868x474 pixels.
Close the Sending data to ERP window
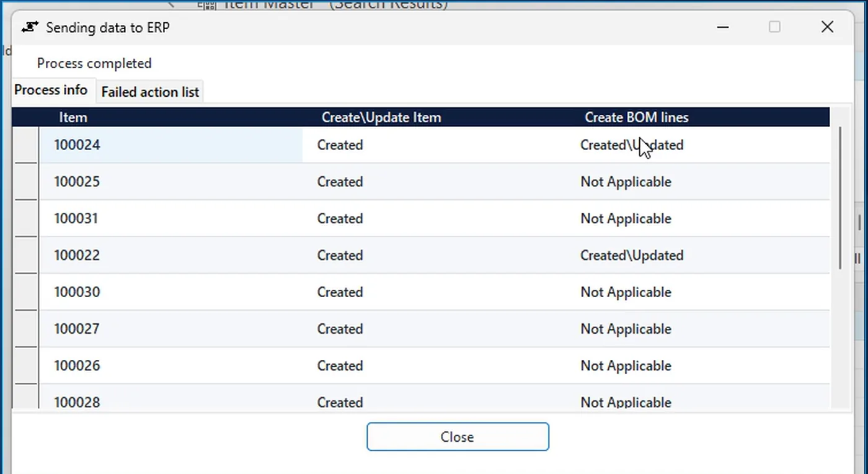pyautogui.click(x=827, y=27)
